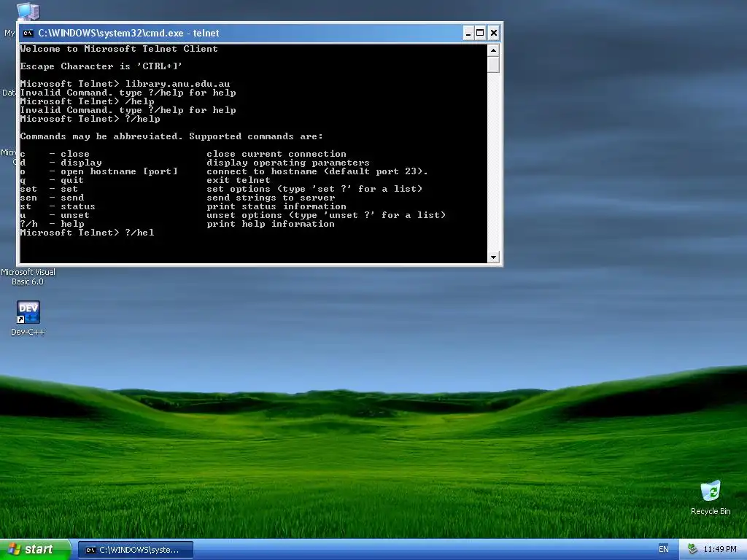Click the 'open hostname [port]' help entry
The image size is (747, 560).
pyautogui.click(x=119, y=171)
